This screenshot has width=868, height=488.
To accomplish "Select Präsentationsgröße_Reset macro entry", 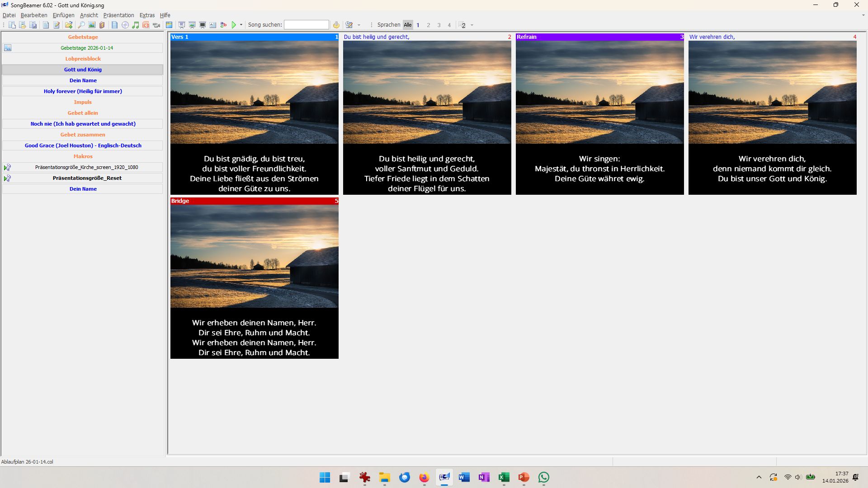I will (83, 178).
